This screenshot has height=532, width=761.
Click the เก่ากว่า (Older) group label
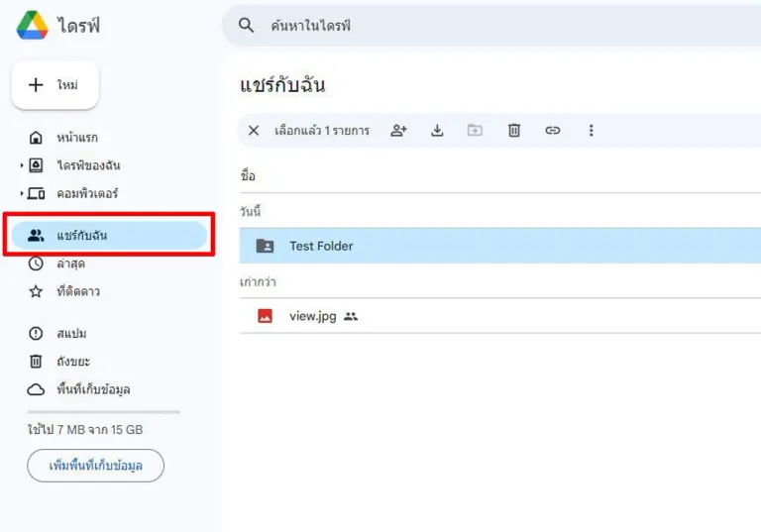(x=258, y=282)
